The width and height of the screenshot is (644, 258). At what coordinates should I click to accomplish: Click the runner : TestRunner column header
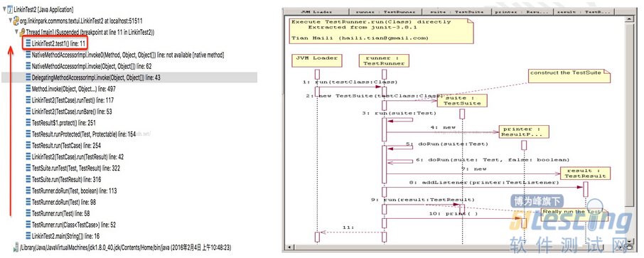click(385, 11)
